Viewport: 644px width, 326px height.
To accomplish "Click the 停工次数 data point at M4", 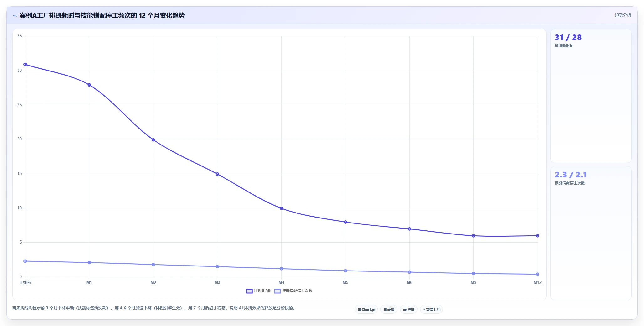I will pyautogui.click(x=281, y=269).
